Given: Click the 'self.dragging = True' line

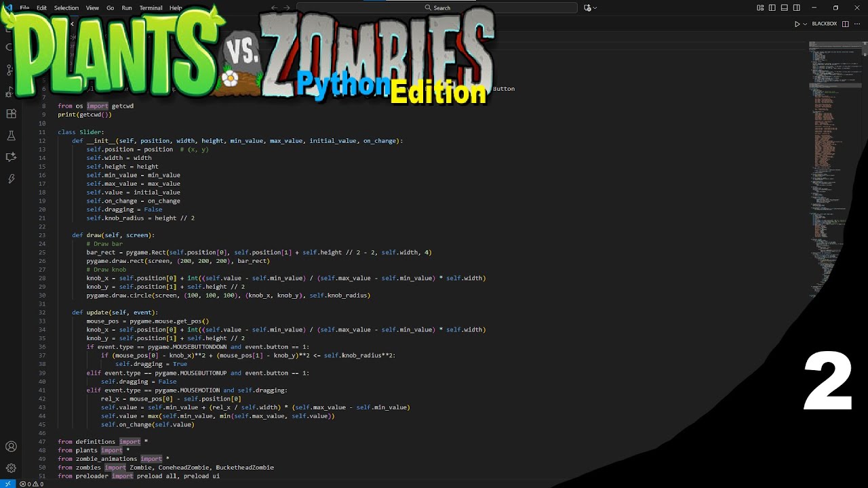Looking at the screenshot, I should 151,364.
